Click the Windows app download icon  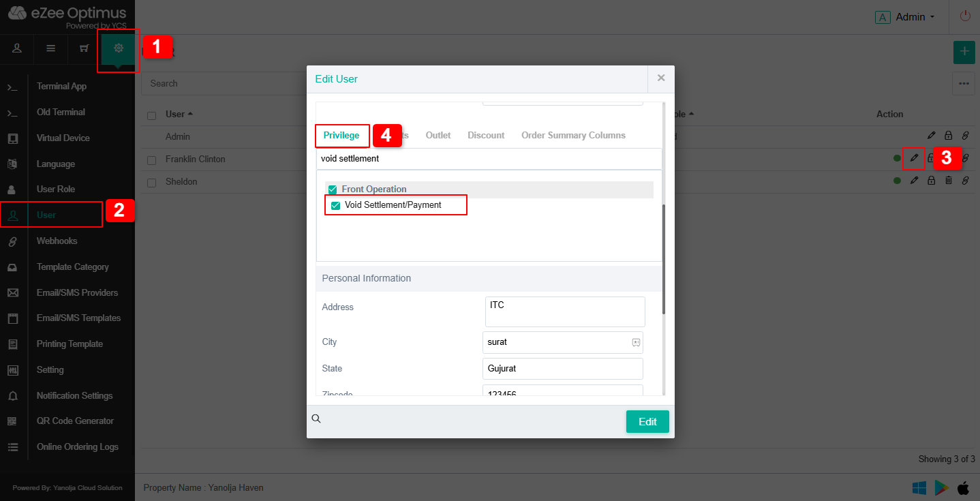[x=919, y=487]
